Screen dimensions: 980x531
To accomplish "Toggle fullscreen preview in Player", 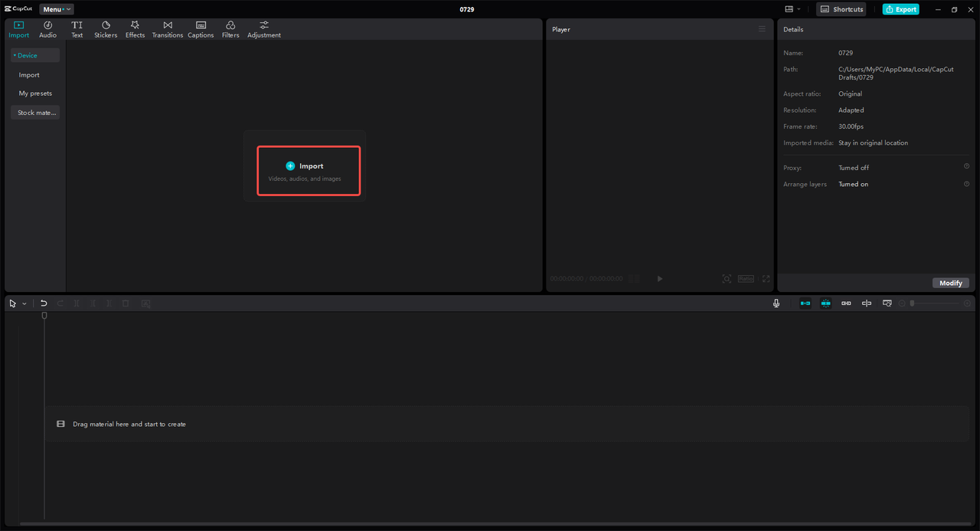I will (766, 279).
